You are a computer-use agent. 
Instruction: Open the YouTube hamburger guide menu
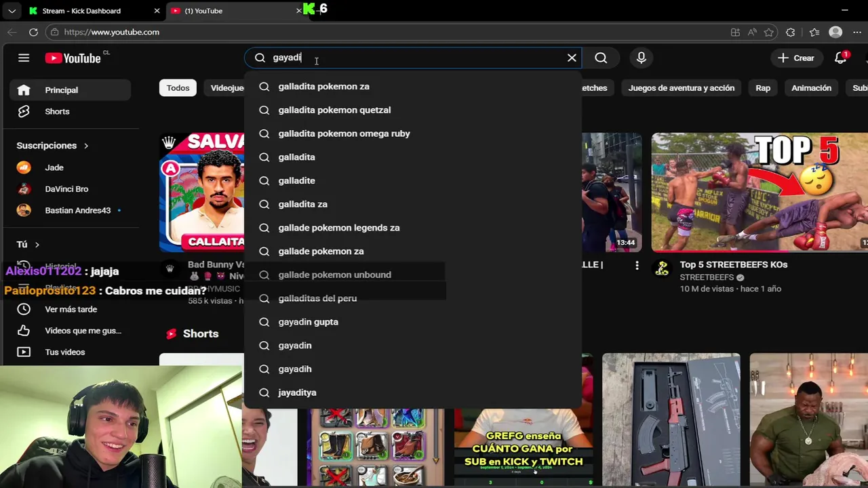tap(24, 58)
